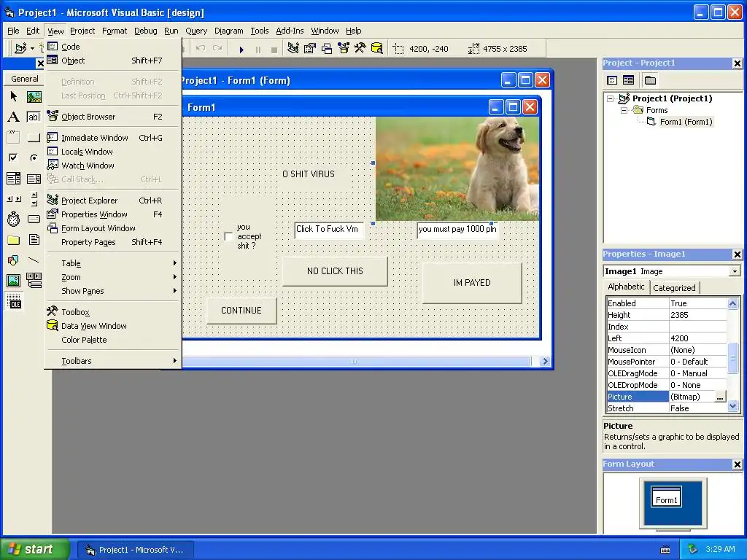Click the Data View Window toolbar icon

(377, 48)
